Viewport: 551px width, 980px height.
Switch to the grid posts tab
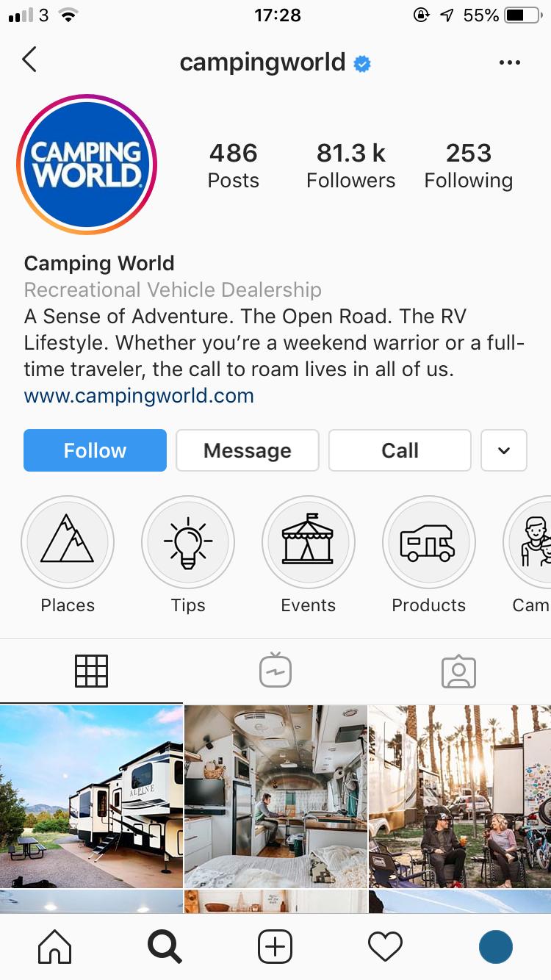click(92, 671)
